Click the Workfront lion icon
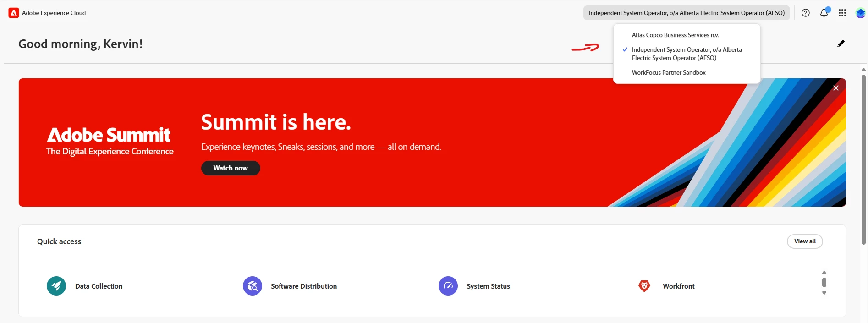 644,286
